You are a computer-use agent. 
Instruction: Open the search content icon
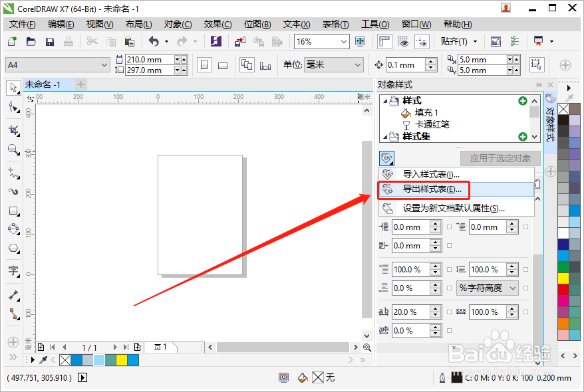click(x=216, y=41)
